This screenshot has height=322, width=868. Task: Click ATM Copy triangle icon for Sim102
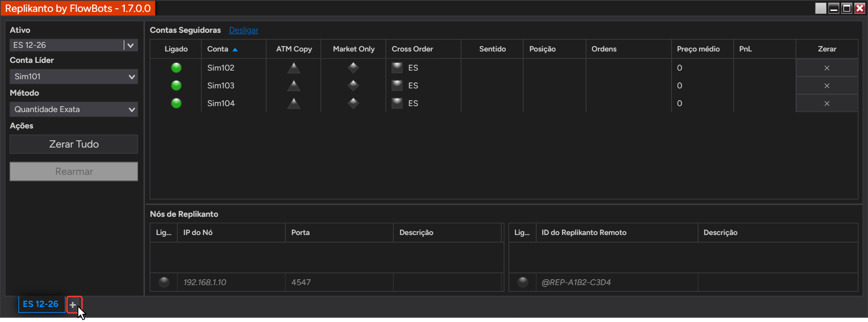point(294,68)
